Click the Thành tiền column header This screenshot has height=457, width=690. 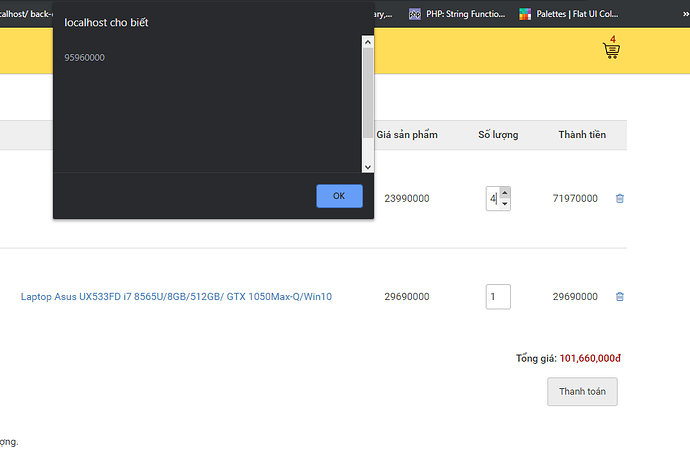coord(582,135)
